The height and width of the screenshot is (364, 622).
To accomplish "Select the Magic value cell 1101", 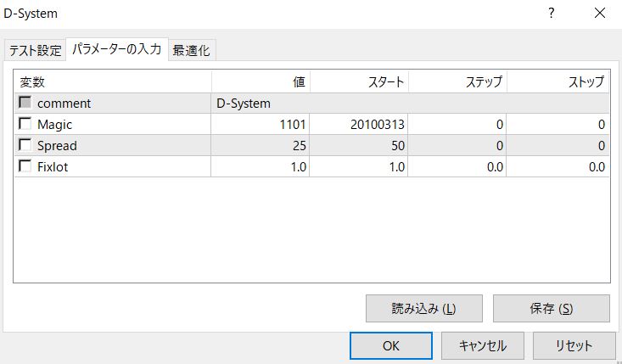I will pyautogui.click(x=261, y=125).
